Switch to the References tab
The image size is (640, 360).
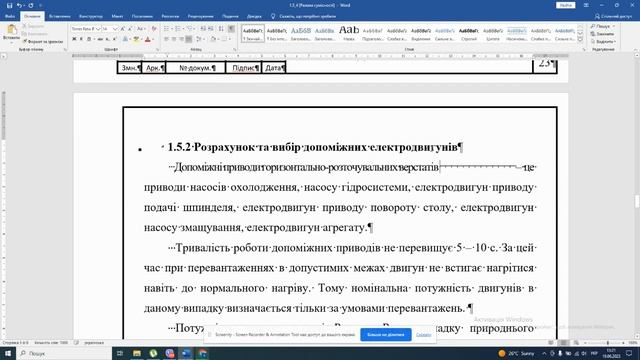pyautogui.click(x=142, y=16)
